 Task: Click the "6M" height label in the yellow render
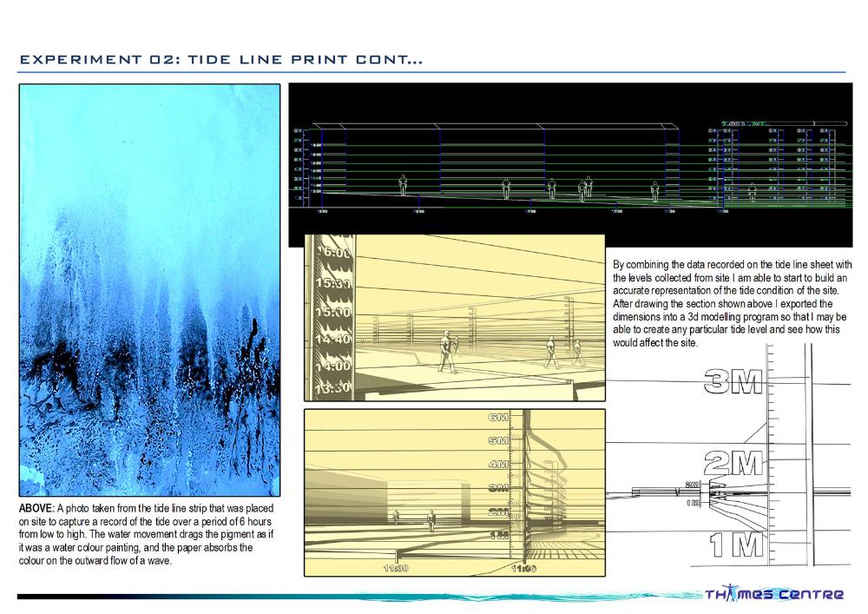click(x=499, y=417)
